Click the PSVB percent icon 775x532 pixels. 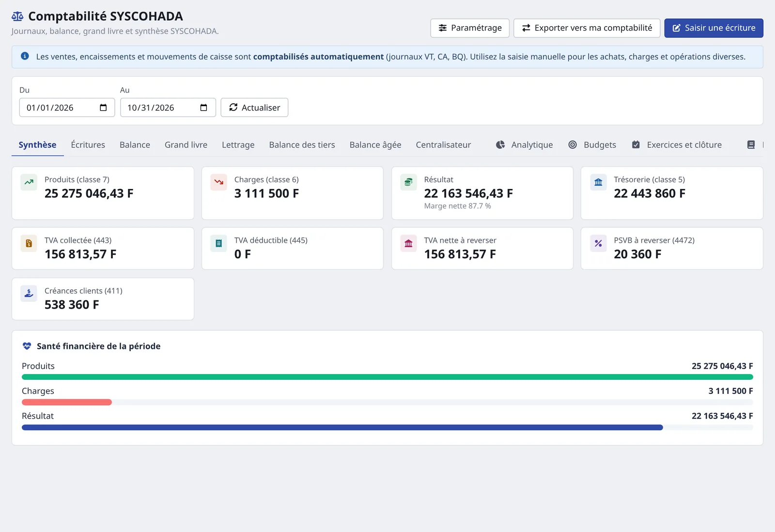coord(599,243)
